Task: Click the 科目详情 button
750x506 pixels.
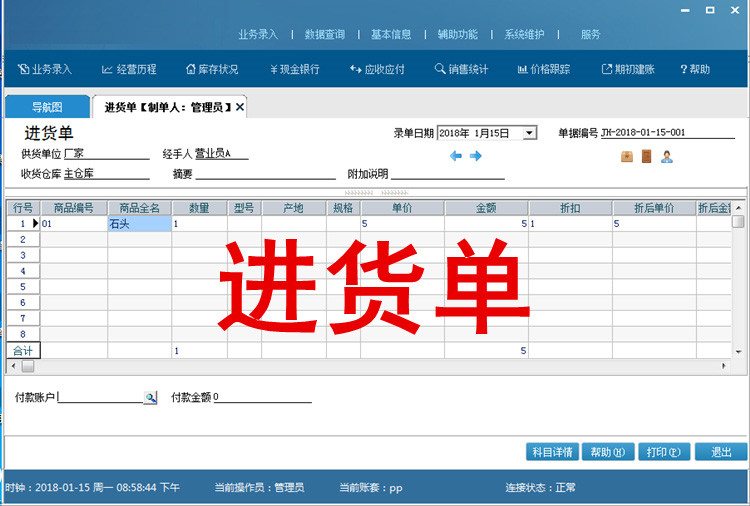Action: pyautogui.click(x=553, y=452)
